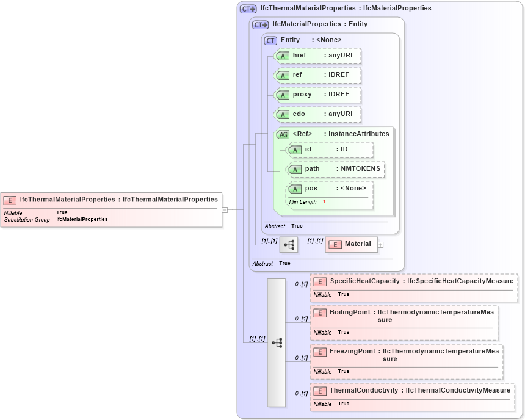Click the sequence compositor icon beside the property group

click(278, 343)
